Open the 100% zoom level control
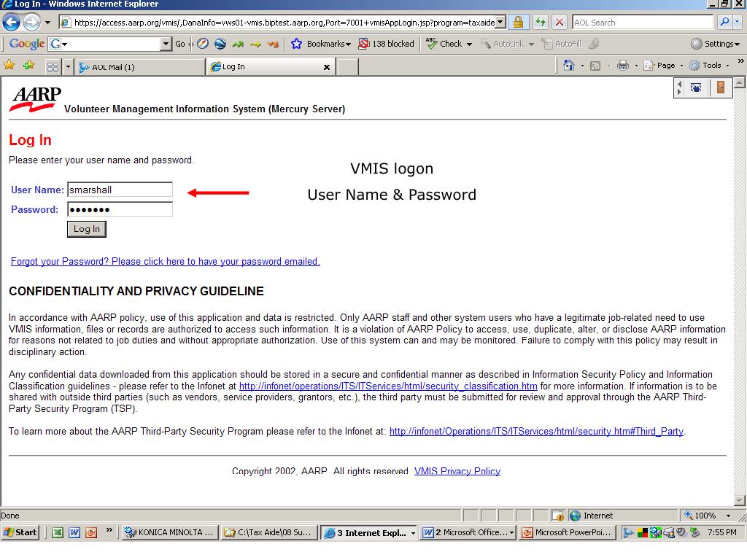 coord(708,516)
